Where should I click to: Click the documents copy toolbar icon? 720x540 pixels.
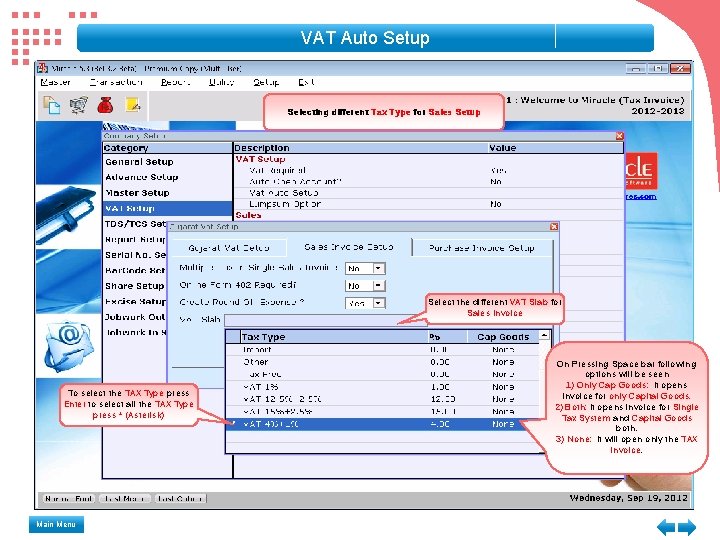click(52, 105)
